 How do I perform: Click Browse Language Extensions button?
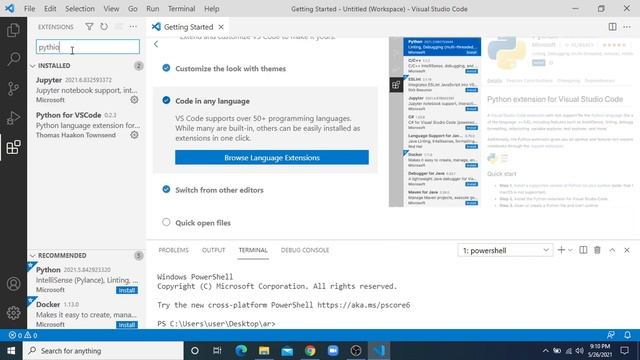click(x=272, y=158)
